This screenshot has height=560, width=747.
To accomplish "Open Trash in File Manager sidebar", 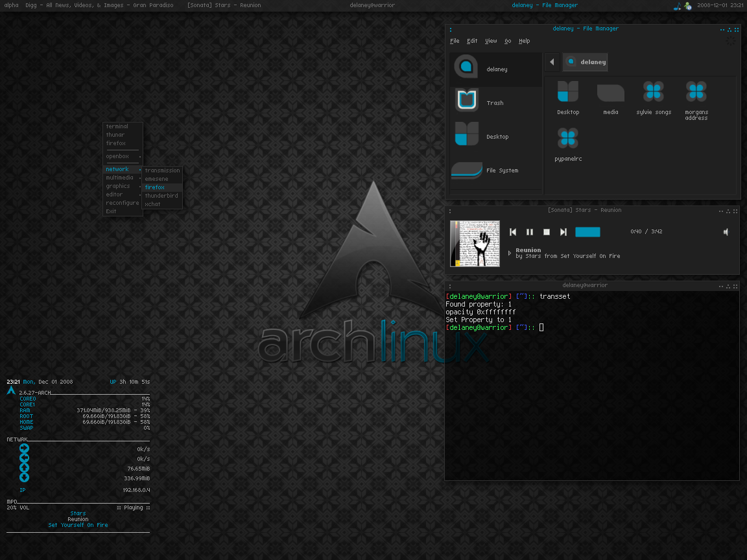I will pos(495,103).
